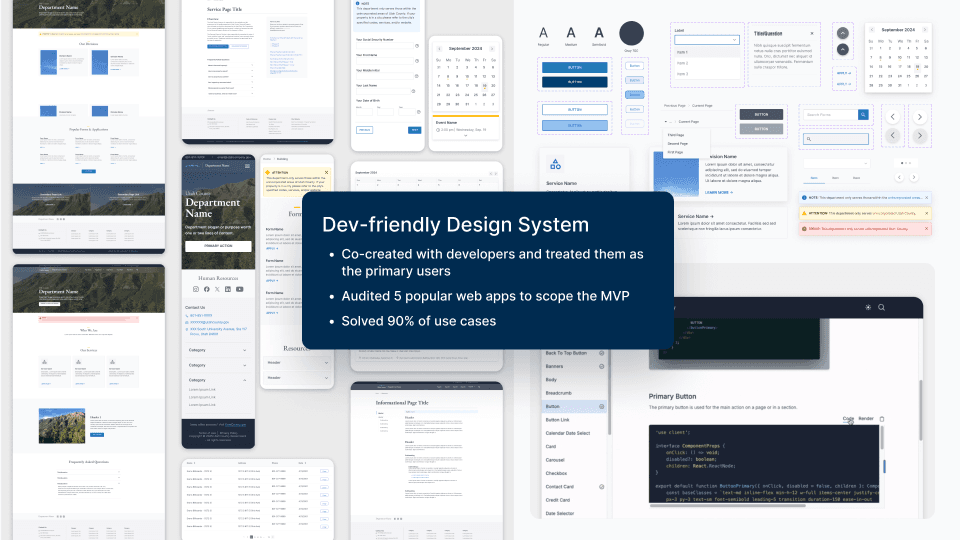Click the upper round back-to-top arrow button

843,33
